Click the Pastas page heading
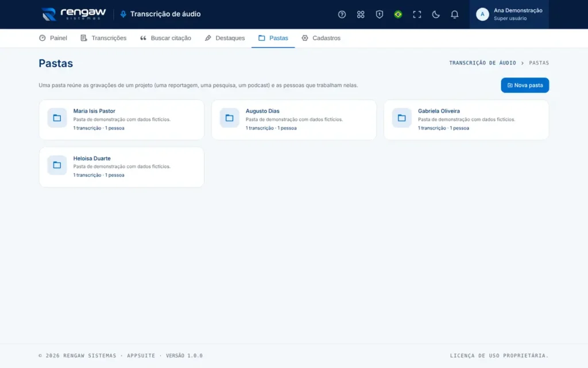Screen dimensions: 588x368 click(56, 63)
